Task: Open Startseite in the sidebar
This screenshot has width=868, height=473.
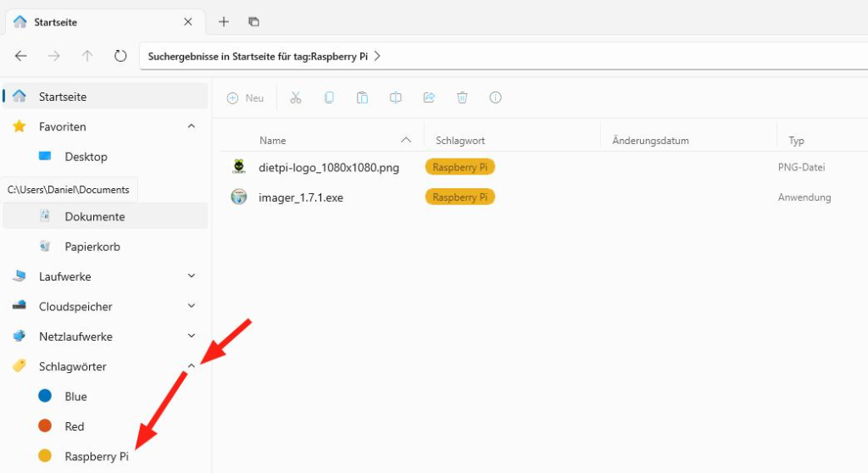Action: pyautogui.click(x=105, y=97)
